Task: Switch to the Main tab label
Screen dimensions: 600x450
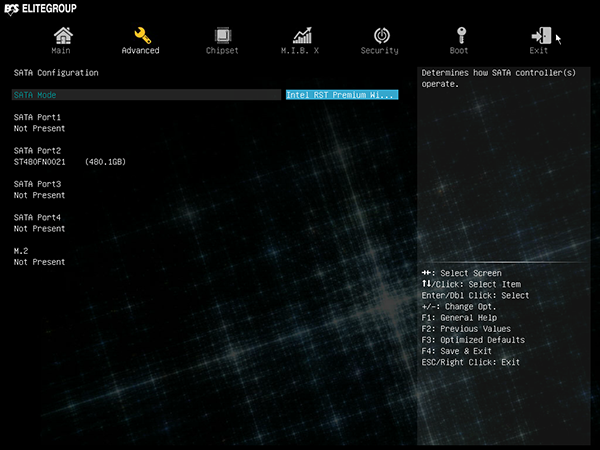Action: (x=61, y=51)
